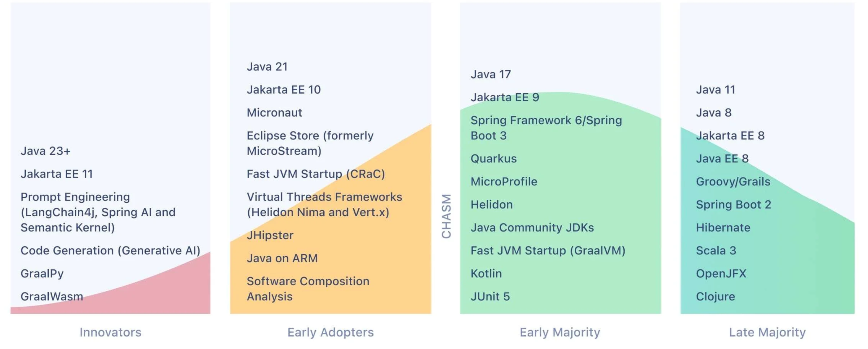Click the vertical CHASM label

point(446,216)
